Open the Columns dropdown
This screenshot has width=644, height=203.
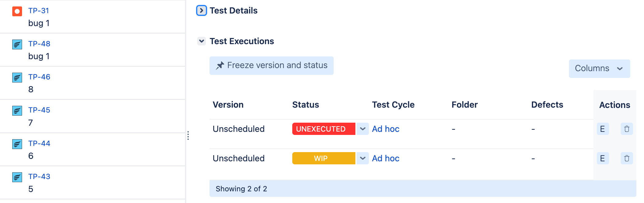point(599,68)
